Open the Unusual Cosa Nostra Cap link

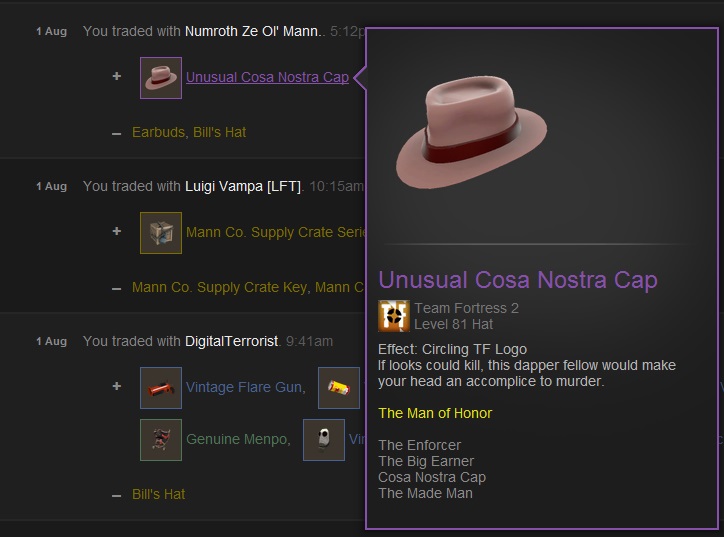[267, 77]
